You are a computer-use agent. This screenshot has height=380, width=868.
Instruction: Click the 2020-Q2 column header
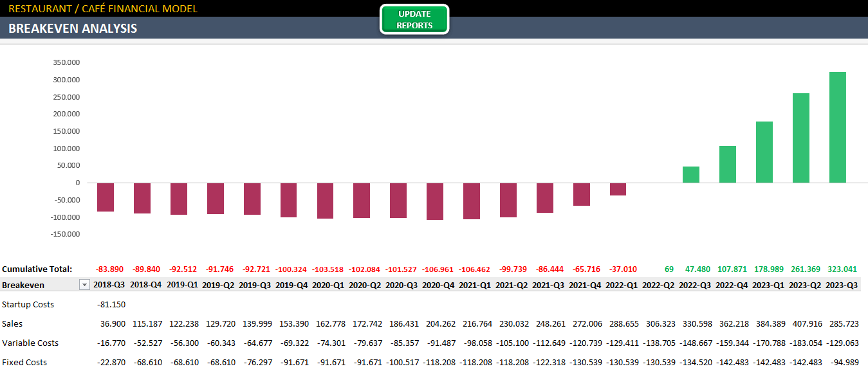pos(366,285)
